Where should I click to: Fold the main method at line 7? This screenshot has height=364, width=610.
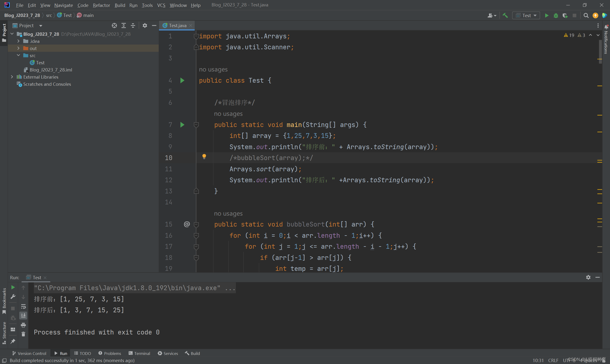[x=196, y=125]
